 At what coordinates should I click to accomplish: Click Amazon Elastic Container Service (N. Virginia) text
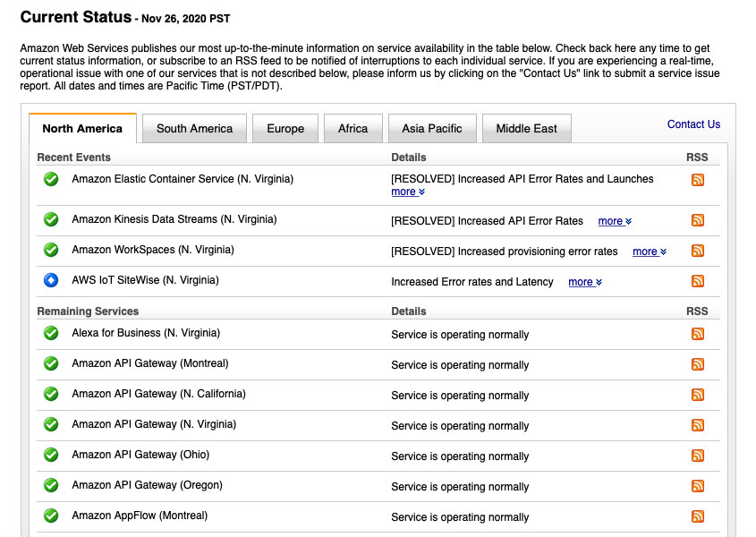tap(183, 179)
